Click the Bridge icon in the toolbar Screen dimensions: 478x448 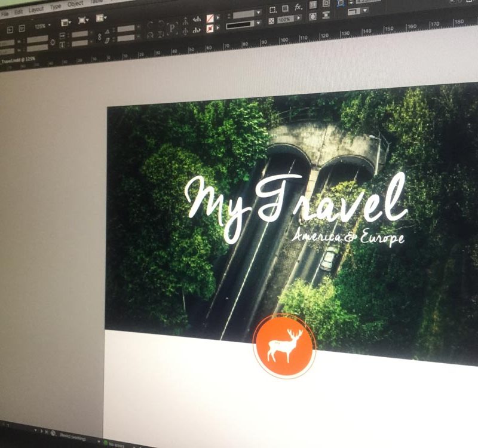(10, 29)
